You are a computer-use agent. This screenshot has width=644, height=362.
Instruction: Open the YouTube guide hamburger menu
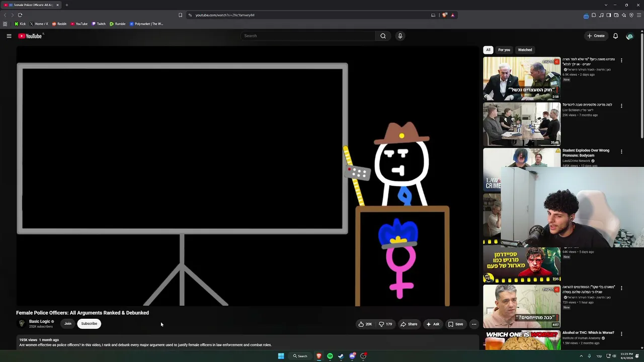(x=9, y=36)
